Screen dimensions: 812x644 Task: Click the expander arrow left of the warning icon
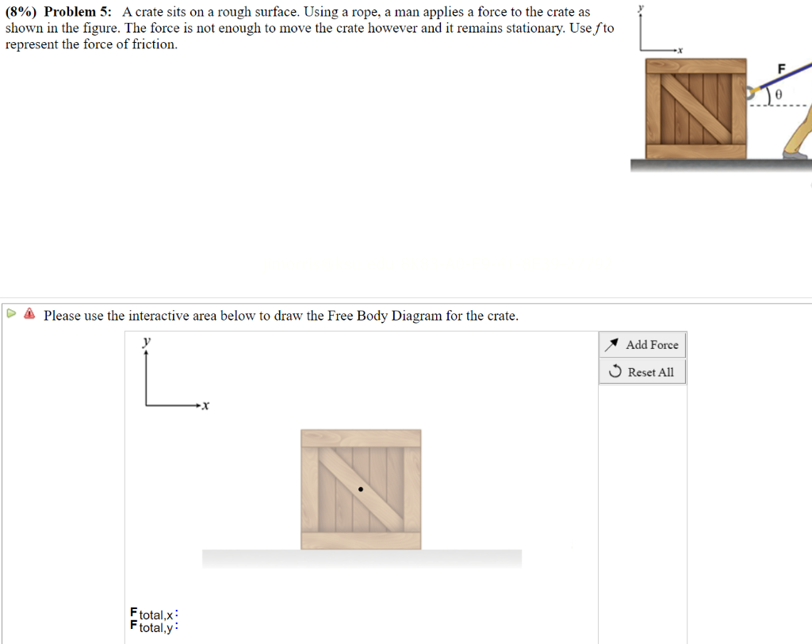[11, 313]
